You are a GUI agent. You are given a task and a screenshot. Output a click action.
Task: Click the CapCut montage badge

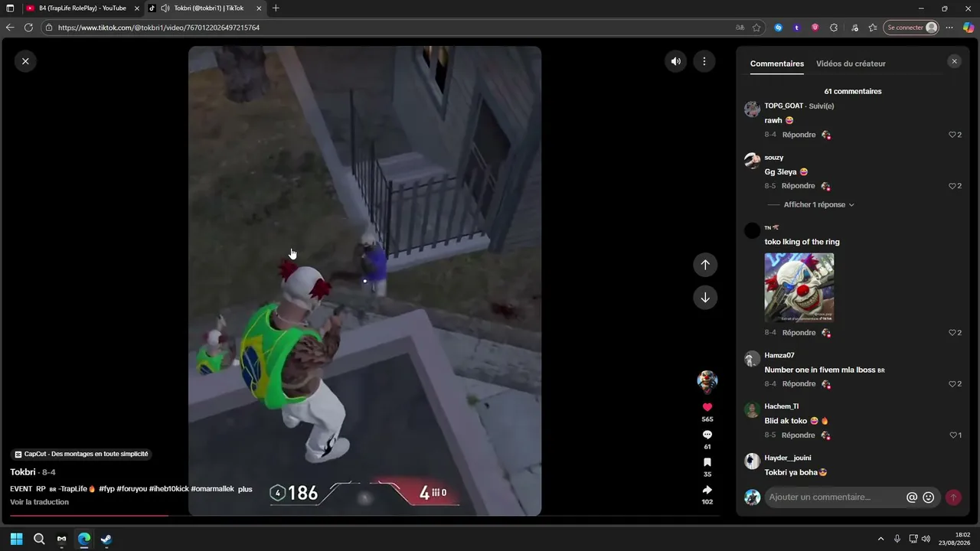[81, 454]
